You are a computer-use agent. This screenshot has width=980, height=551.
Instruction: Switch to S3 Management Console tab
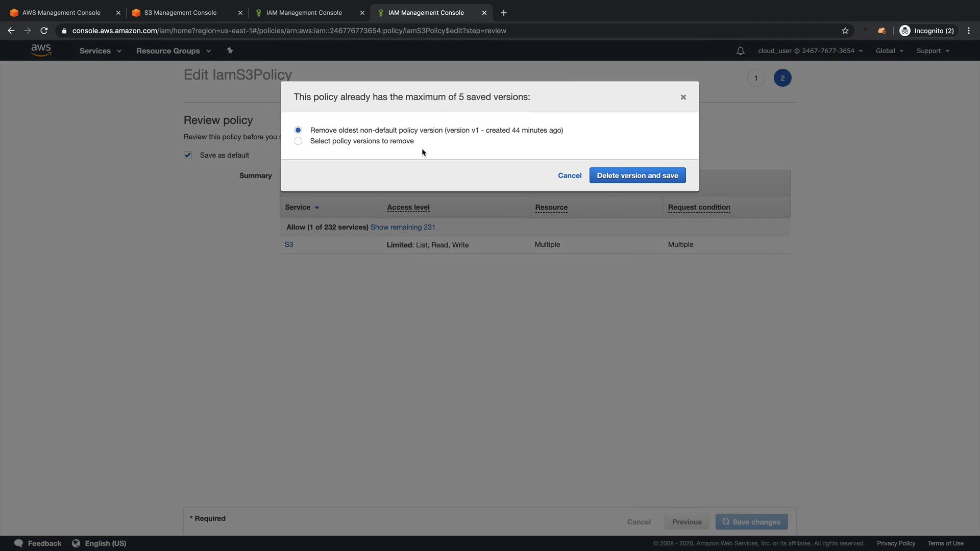[x=180, y=13]
